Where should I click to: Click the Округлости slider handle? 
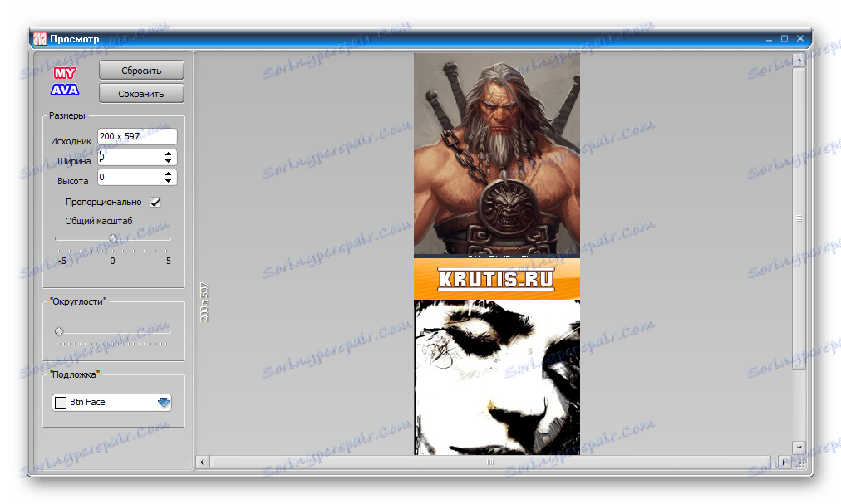(x=59, y=331)
